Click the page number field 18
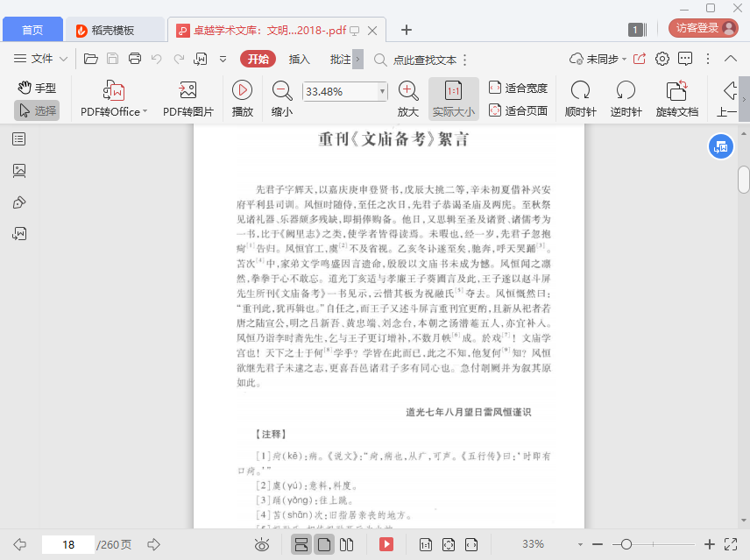 [68, 545]
